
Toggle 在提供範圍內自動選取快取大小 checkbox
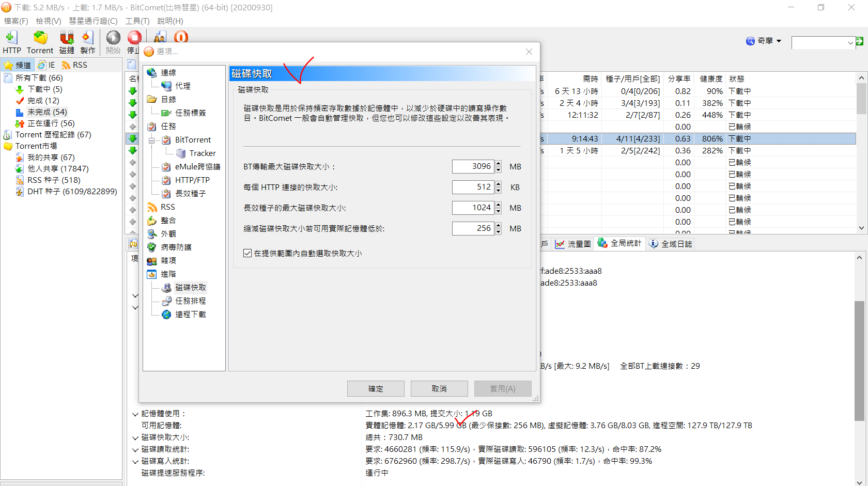point(247,254)
